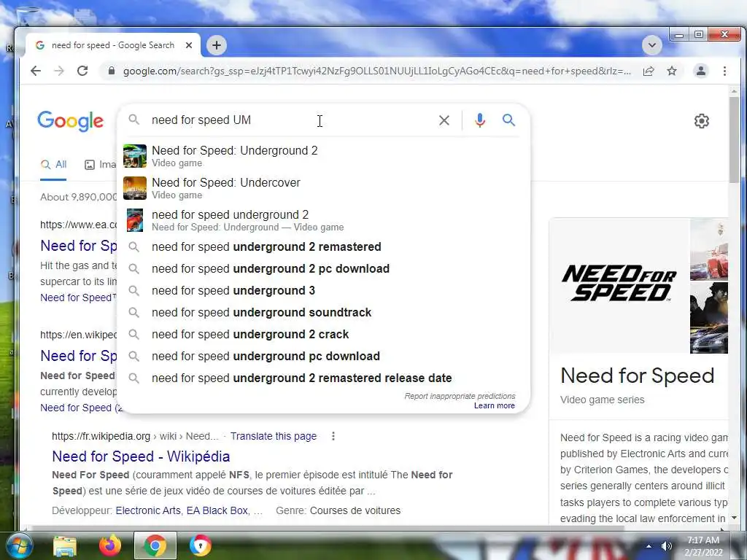747x560 pixels.
Task: Open the new tab plus button
Action: (x=217, y=45)
